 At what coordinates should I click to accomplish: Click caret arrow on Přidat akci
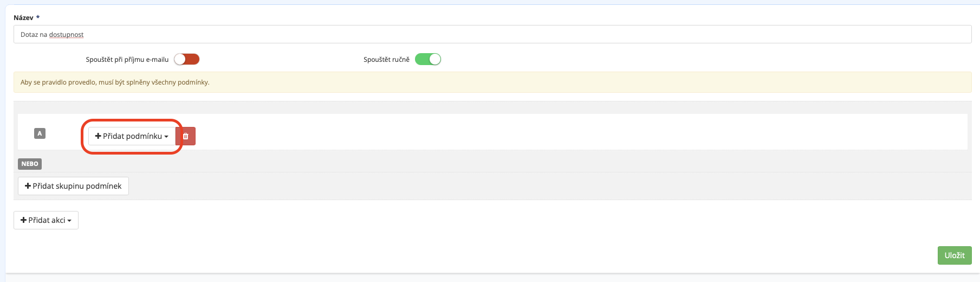[69, 221]
